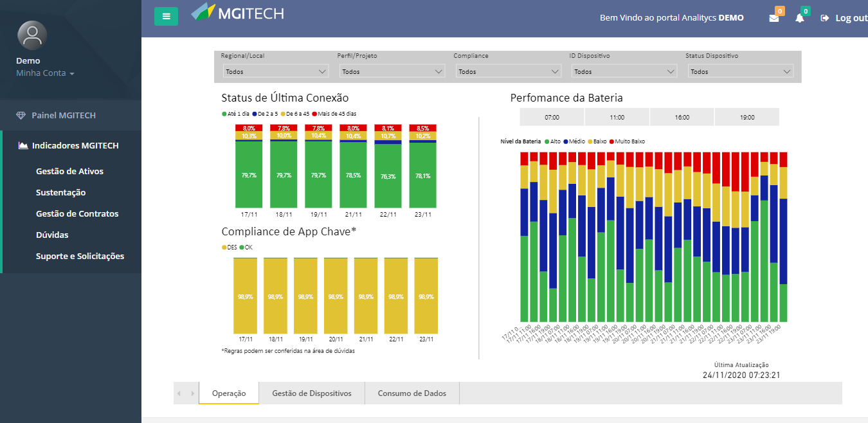The height and width of the screenshot is (423, 868).
Task: Click the De 2 a 5 legend item
Action: click(x=264, y=114)
